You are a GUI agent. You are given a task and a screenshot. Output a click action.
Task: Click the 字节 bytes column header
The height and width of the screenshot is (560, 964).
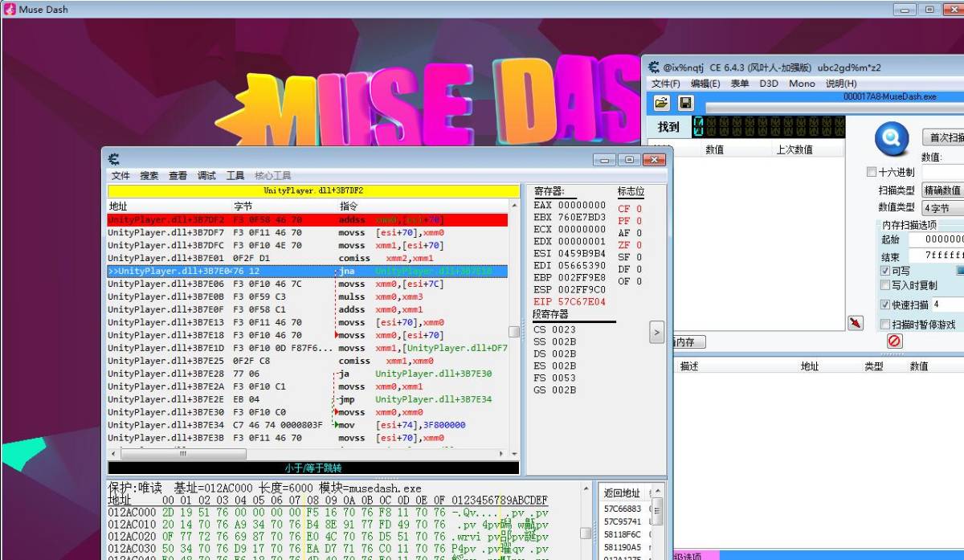pyautogui.click(x=243, y=206)
